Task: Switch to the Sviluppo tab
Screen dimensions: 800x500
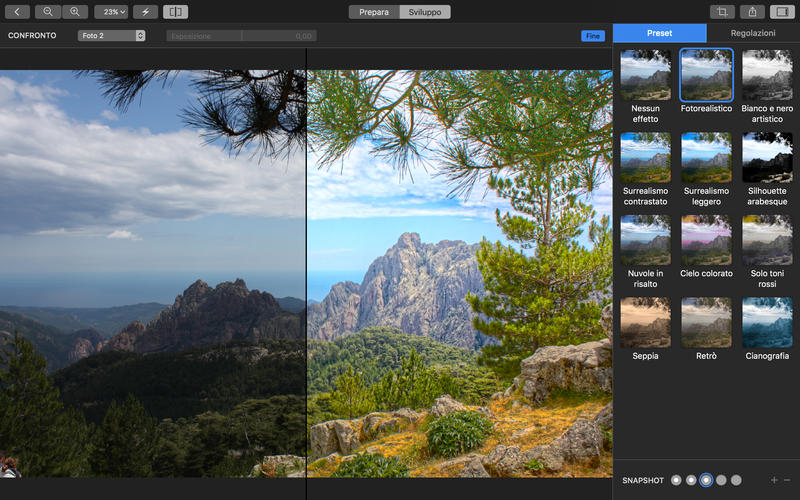Action: [425, 12]
